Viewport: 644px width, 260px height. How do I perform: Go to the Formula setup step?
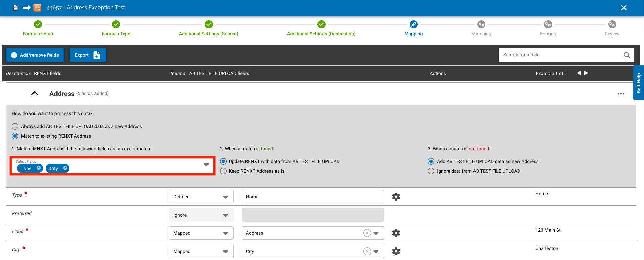[x=38, y=28]
